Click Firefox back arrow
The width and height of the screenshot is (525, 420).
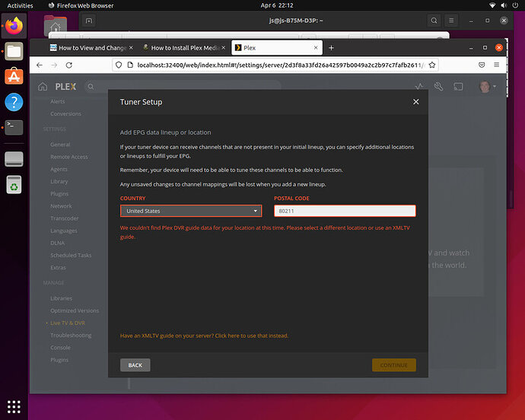tap(40, 65)
